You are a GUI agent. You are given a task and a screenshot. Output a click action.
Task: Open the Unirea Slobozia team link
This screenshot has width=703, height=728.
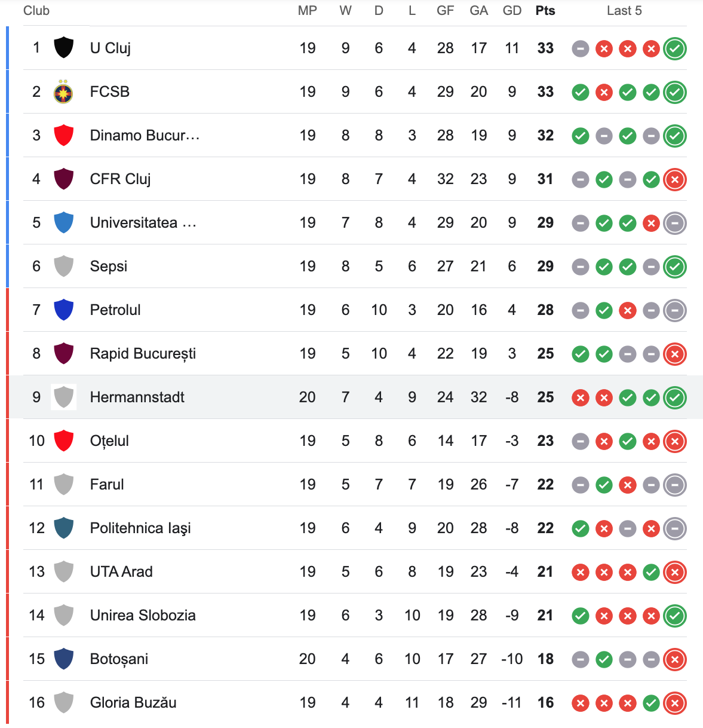(x=143, y=615)
